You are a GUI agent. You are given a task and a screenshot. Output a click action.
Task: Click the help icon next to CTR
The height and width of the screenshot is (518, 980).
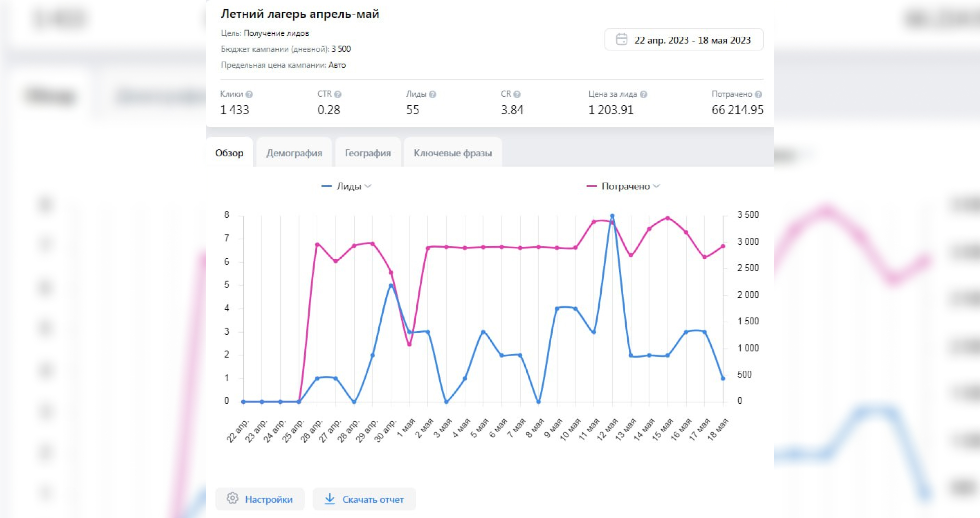338,94
